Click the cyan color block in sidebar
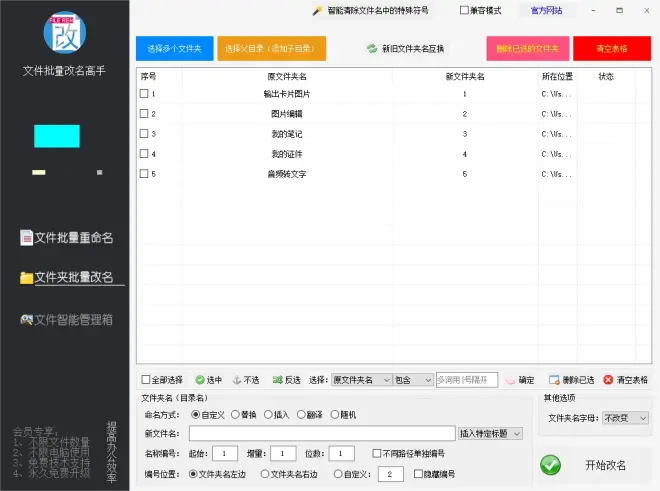 click(x=56, y=136)
